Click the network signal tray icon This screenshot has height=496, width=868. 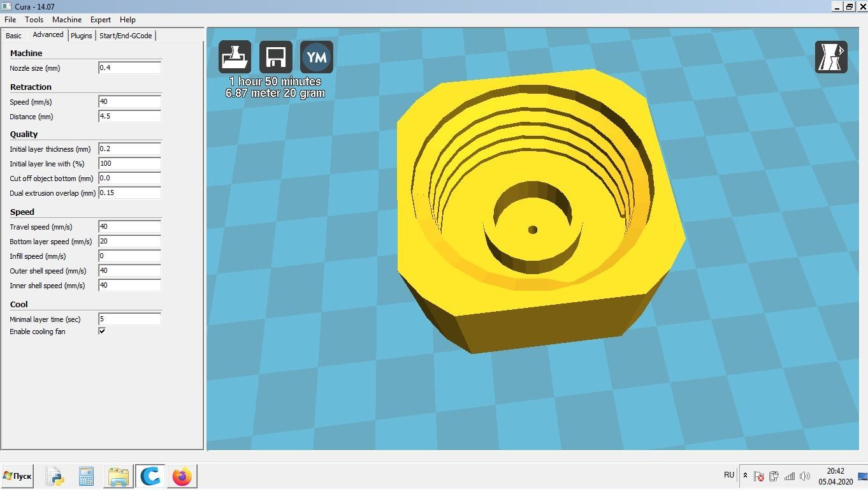[x=790, y=476]
